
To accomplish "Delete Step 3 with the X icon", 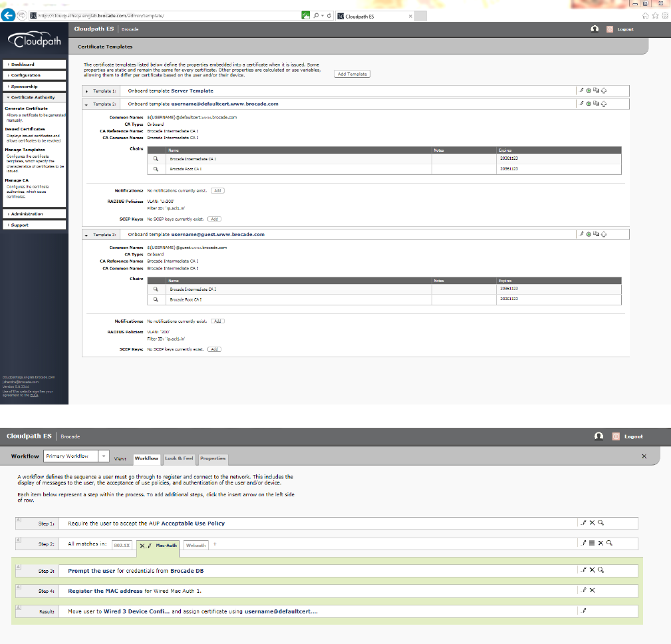I will (593, 570).
